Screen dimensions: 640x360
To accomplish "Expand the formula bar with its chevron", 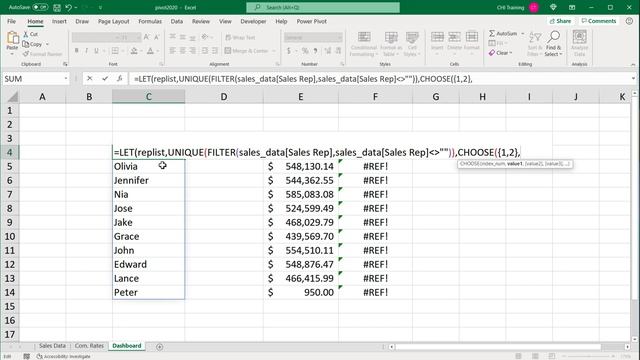I will click(x=633, y=78).
